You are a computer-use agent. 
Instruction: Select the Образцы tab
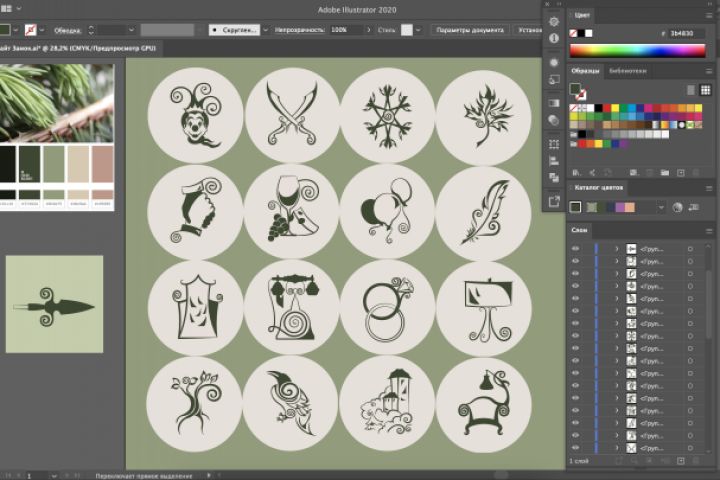(x=585, y=71)
